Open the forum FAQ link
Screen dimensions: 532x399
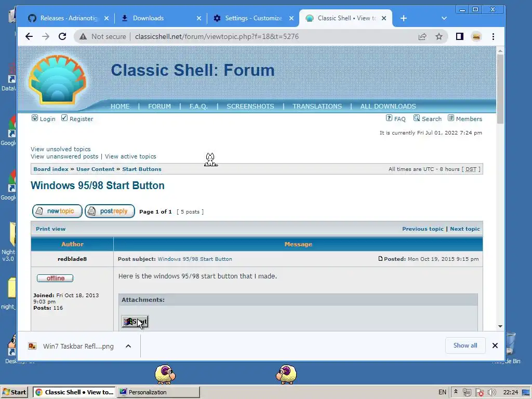pyautogui.click(x=400, y=119)
